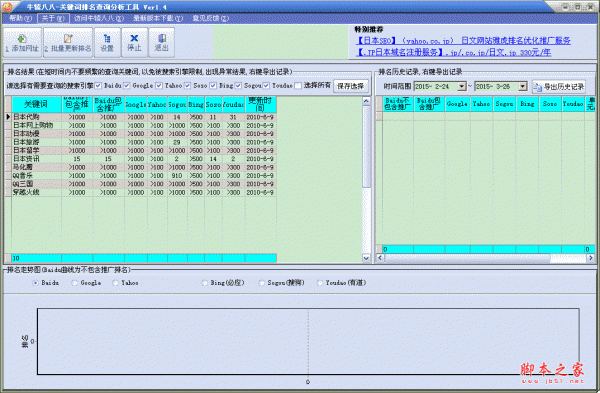Viewport: 600px width, 393px height.
Task: Toggle the Yahoo search engine checkbox
Action: pyautogui.click(x=159, y=86)
